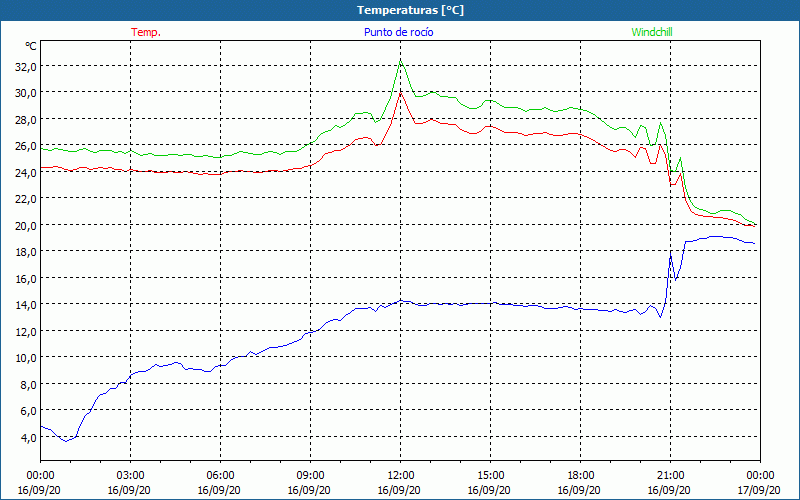This screenshot has height=500, width=800.
Task: Click the 16,0 y-axis value
Action: pyautogui.click(x=26, y=278)
